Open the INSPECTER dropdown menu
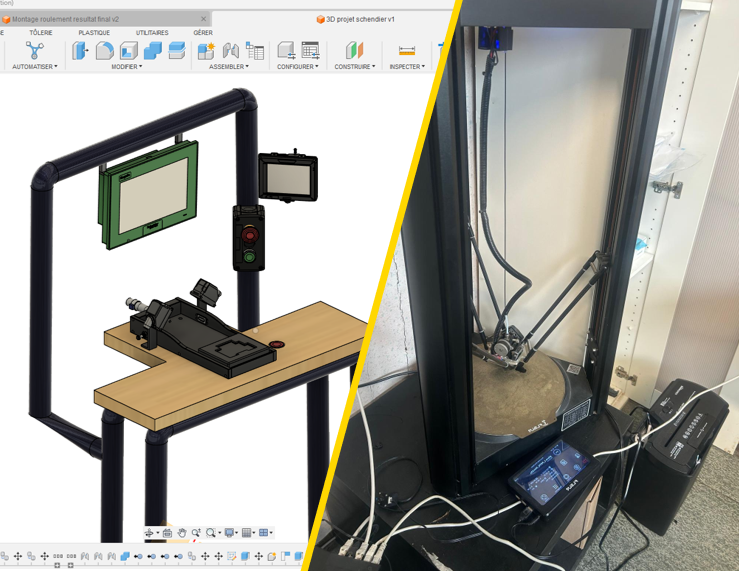 [x=407, y=66]
